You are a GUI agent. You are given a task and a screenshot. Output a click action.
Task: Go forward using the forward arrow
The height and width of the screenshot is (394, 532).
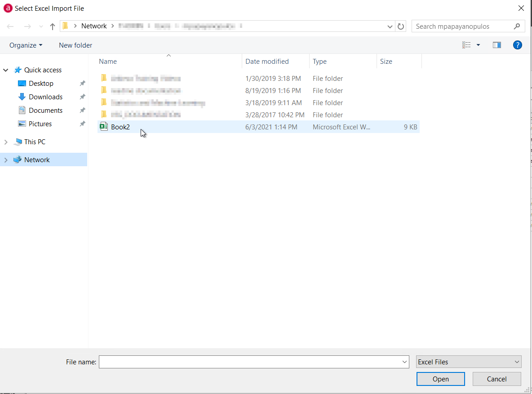click(x=27, y=27)
